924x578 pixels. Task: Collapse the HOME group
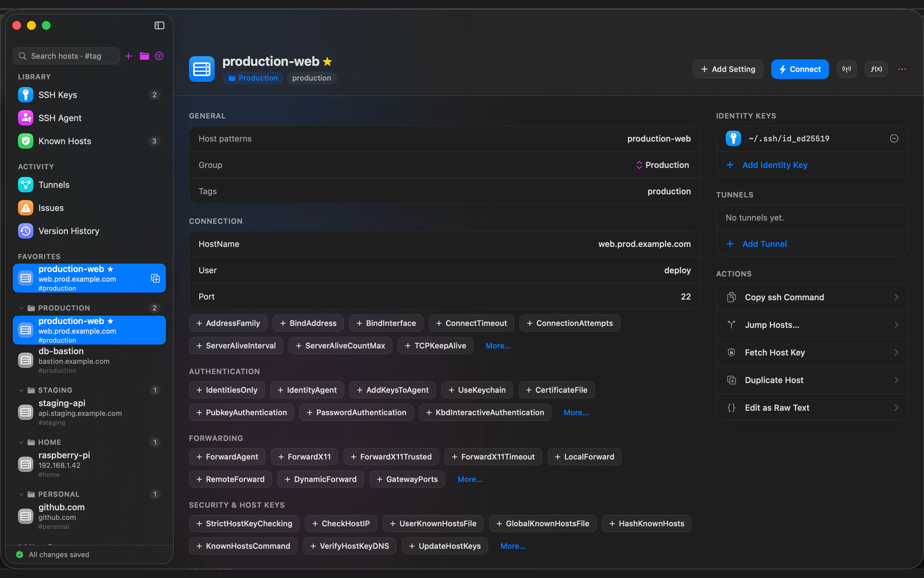[21, 442]
